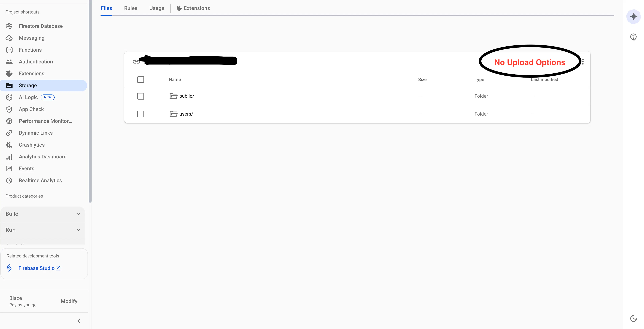Select the users/ folder checkbox
This screenshot has width=644, height=329.
pyautogui.click(x=141, y=114)
